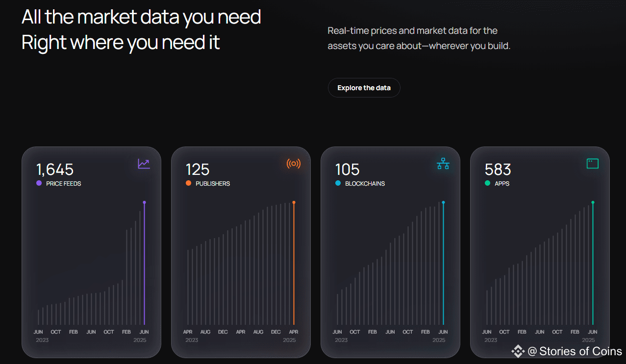Click purple marker atop price feeds chart

click(x=144, y=202)
